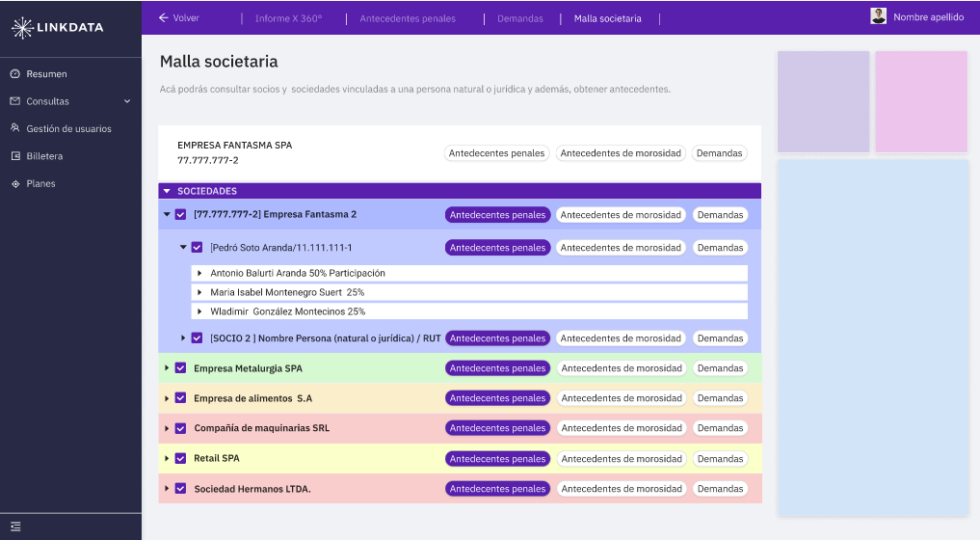Expand Empresa Metalurgia SPA row
This screenshot has width=980, height=540.
(167, 368)
